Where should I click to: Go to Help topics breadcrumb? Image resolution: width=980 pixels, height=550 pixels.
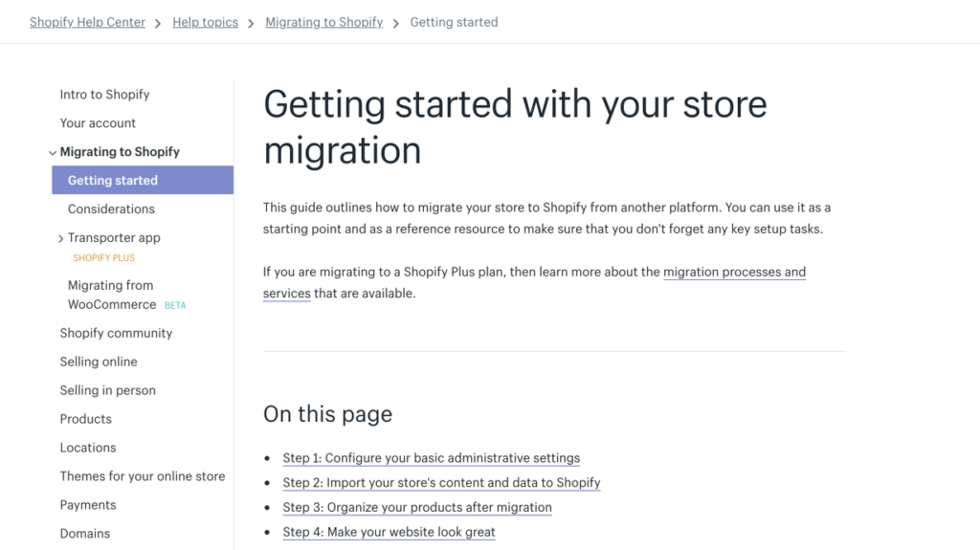tap(205, 22)
